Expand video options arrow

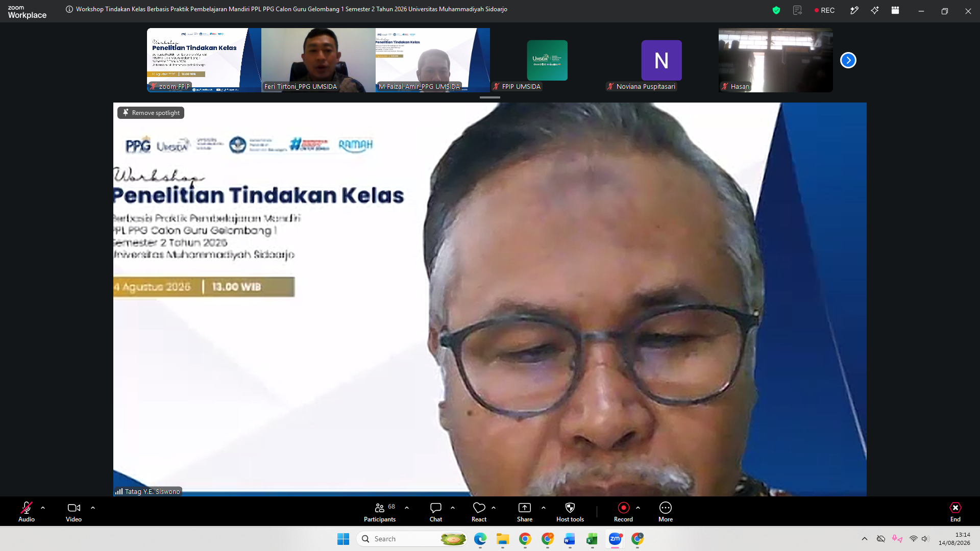click(93, 508)
